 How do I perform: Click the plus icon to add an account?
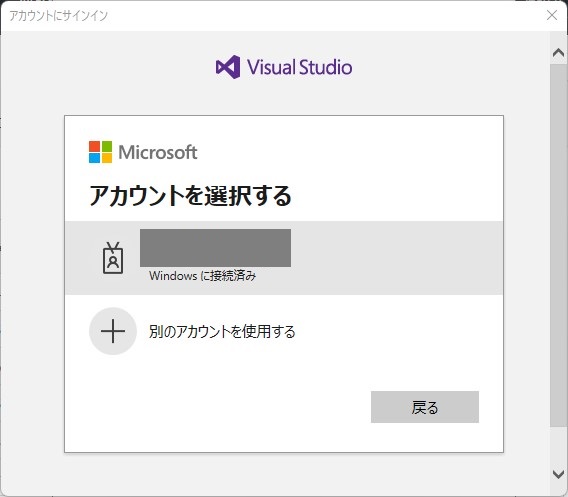pyautogui.click(x=113, y=331)
